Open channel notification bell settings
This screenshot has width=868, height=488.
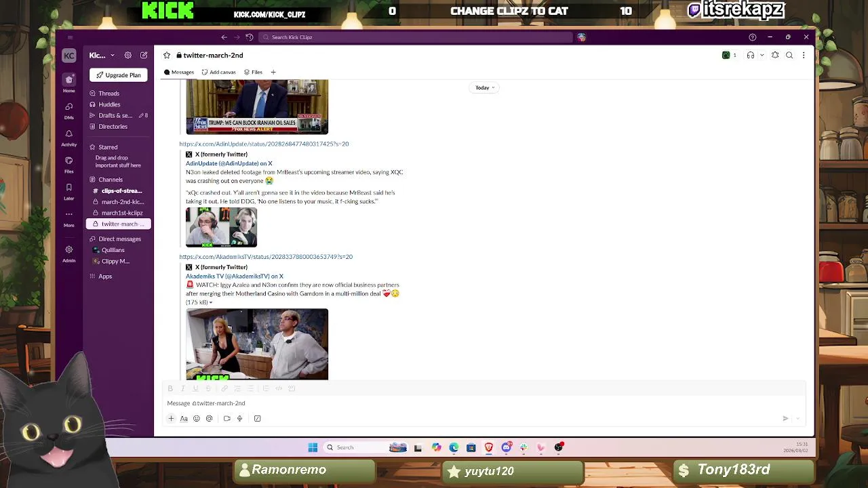(x=775, y=56)
